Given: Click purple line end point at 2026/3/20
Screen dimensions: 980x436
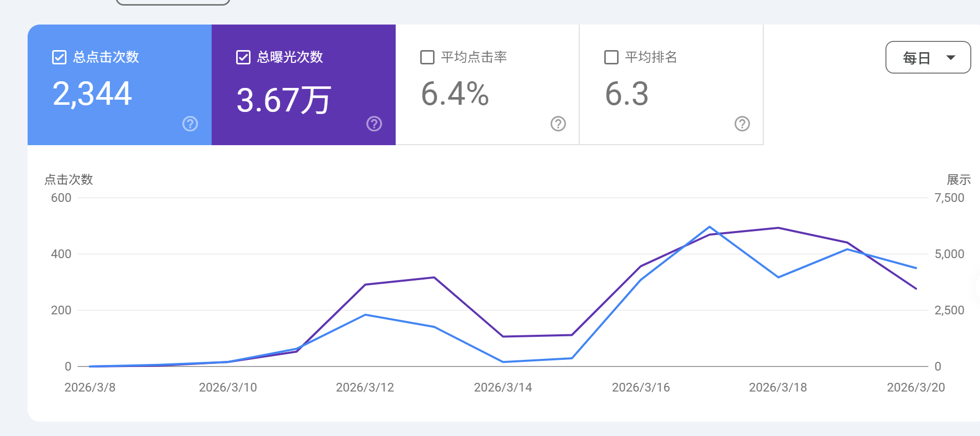Looking at the screenshot, I should (x=916, y=288).
